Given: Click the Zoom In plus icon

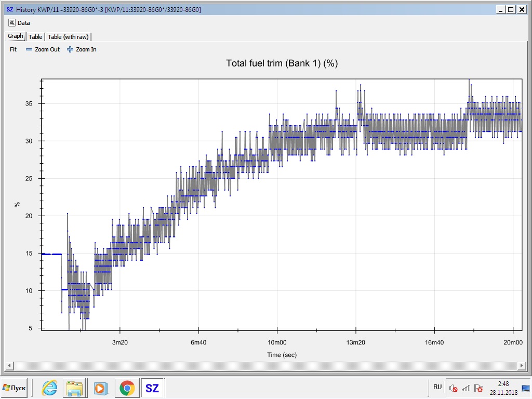Looking at the screenshot, I should click(71, 49).
